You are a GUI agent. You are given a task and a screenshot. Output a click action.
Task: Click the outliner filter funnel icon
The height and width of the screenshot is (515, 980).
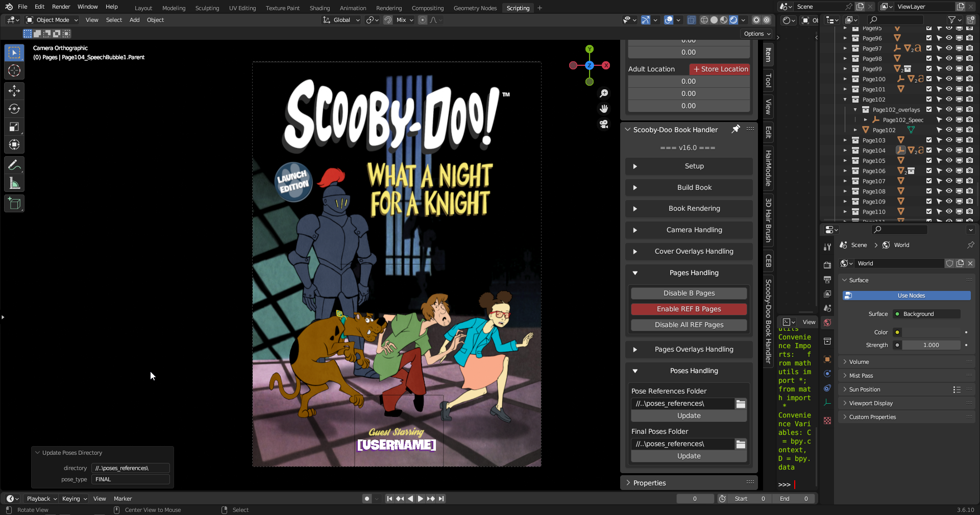click(951, 20)
